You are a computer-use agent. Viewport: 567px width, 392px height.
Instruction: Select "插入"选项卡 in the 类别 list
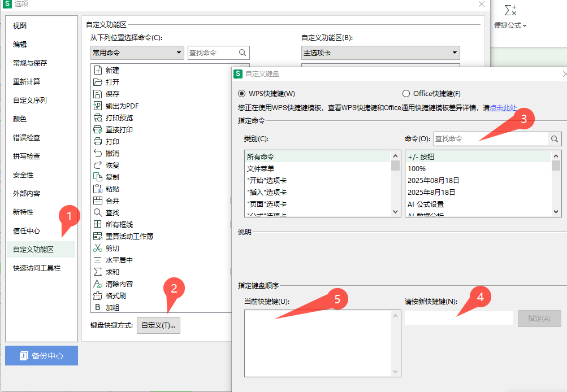click(x=318, y=192)
